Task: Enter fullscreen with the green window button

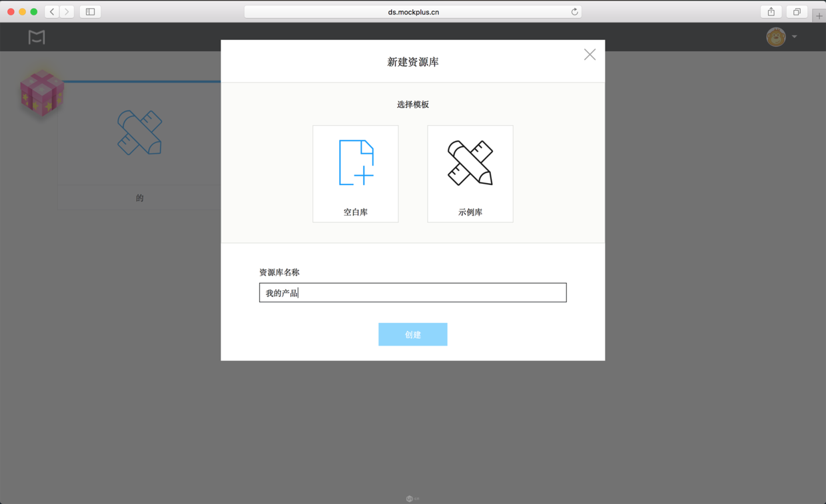Action: click(34, 12)
